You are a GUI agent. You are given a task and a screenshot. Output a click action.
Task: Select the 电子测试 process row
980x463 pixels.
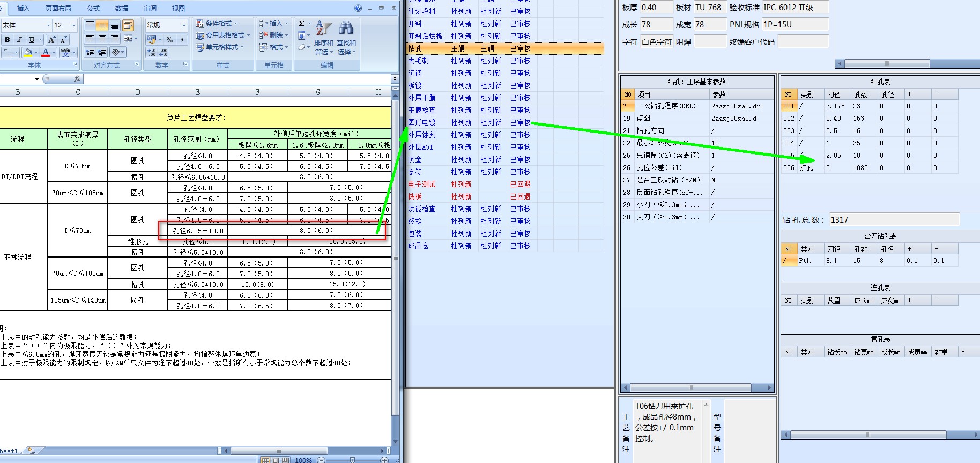(x=505, y=184)
